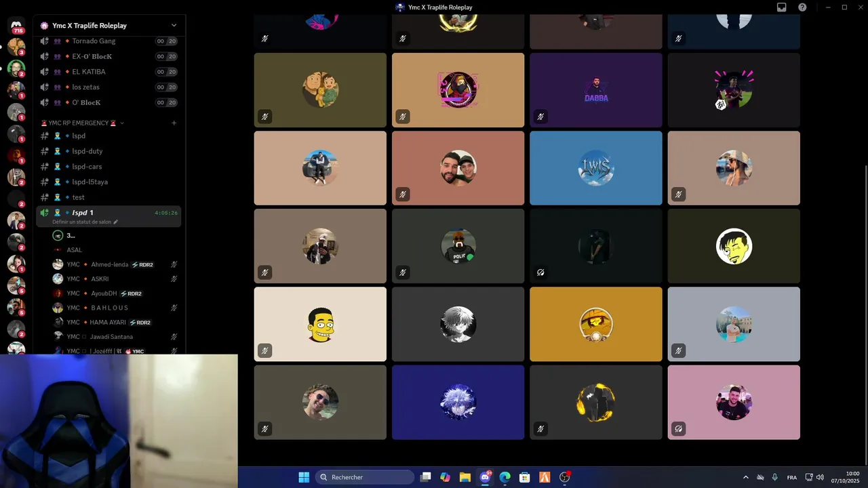Viewport: 868px width, 488px height.
Task: Open the orange A app in taskbar
Action: click(545, 477)
